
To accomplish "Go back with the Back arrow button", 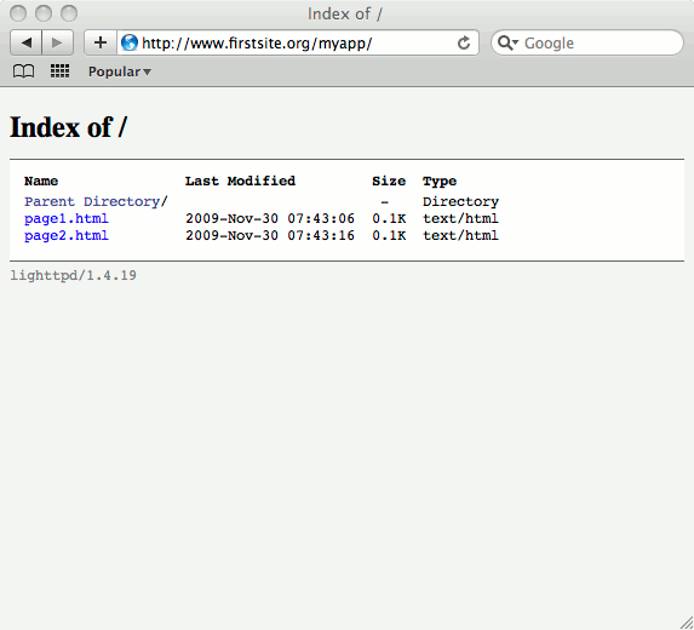I will 26,43.
